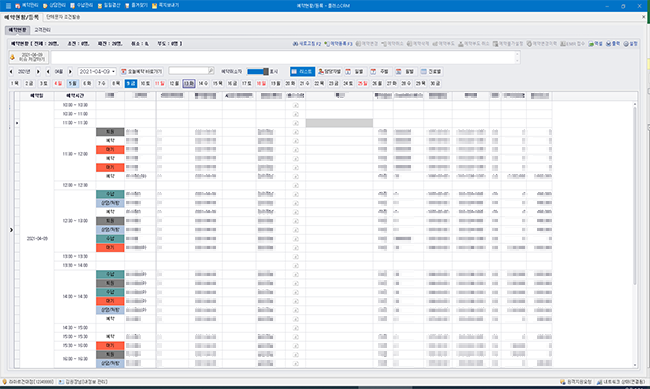
Task: Select highlighted day 9 금
Action: [131, 84]
